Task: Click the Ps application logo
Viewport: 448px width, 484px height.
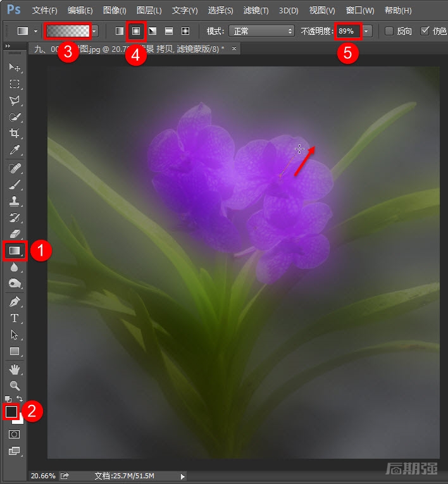Action: click(x=14, y=9)
